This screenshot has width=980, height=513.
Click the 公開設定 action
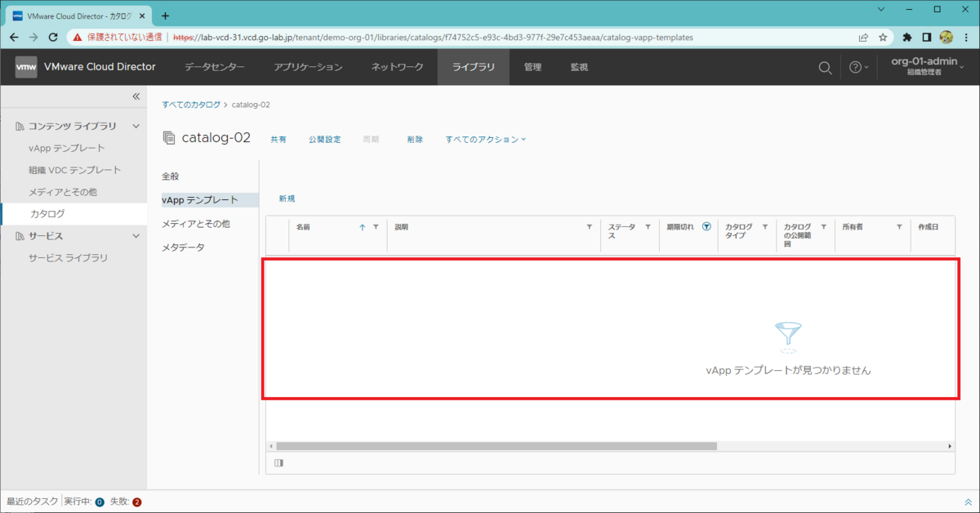coord(324,140)
